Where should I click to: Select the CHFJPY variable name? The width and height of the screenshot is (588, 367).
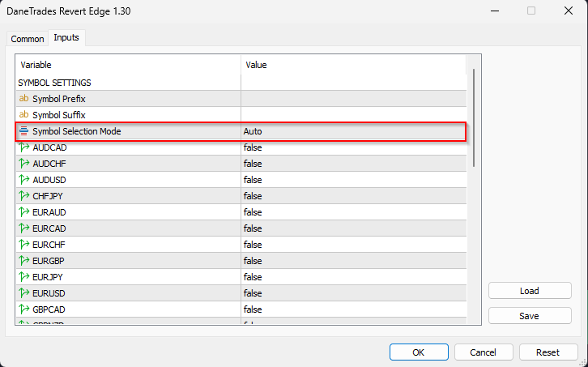(48, 196)
